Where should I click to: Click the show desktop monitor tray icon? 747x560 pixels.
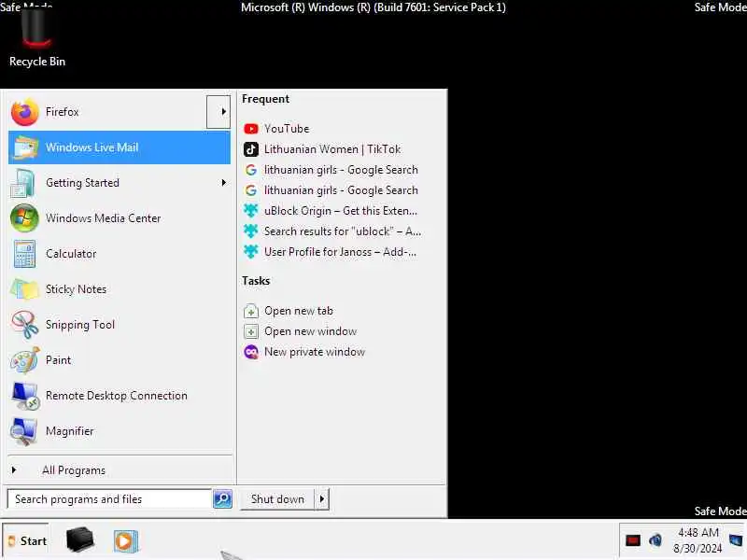click(736, 540)
